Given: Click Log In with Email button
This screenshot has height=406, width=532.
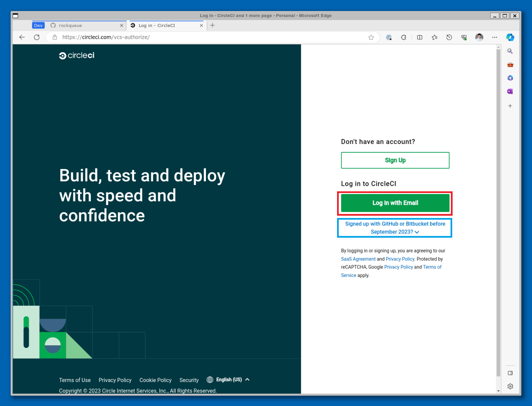Looking at the screenshot, I should [x=395, y=203].
